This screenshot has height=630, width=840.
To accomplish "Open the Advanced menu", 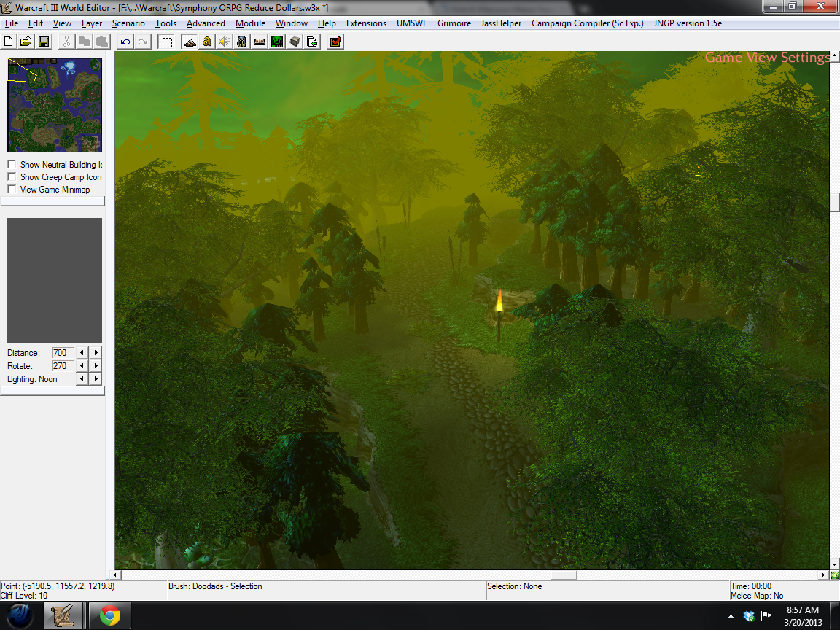I will click(x=206, y=23).
